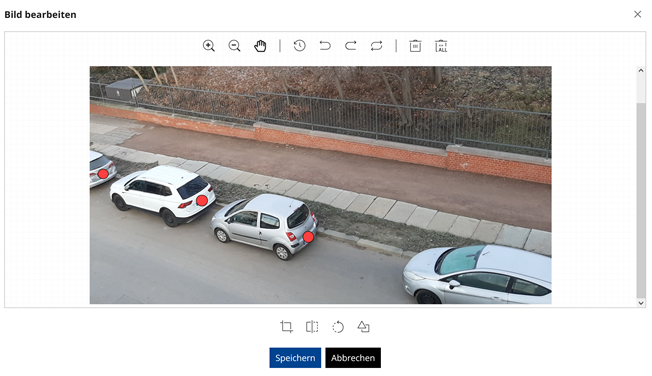Select the shapes drawing tool
This screenshot has height=376, width=652.
point(363,327)
